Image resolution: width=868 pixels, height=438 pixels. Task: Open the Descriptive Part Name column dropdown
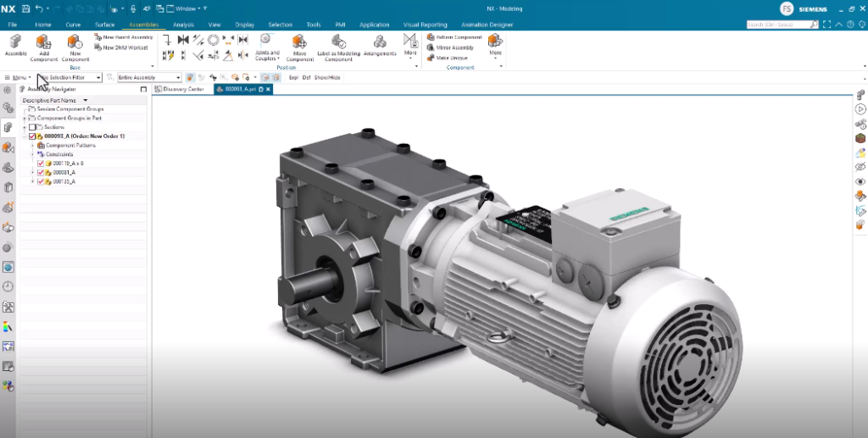point(85,100)
